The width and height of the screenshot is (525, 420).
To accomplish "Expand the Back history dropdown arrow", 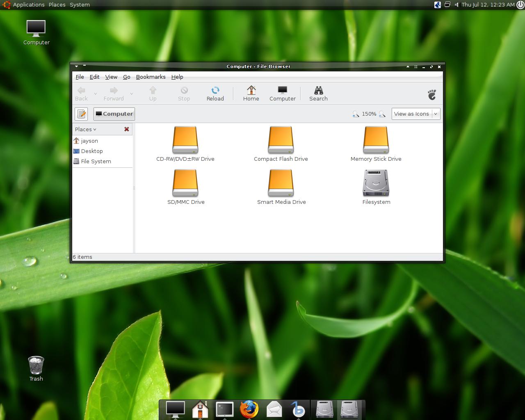I will 96,94.
